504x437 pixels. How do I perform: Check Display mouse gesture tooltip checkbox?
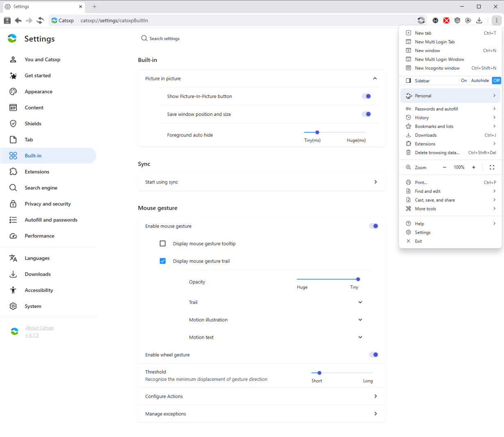163,244
